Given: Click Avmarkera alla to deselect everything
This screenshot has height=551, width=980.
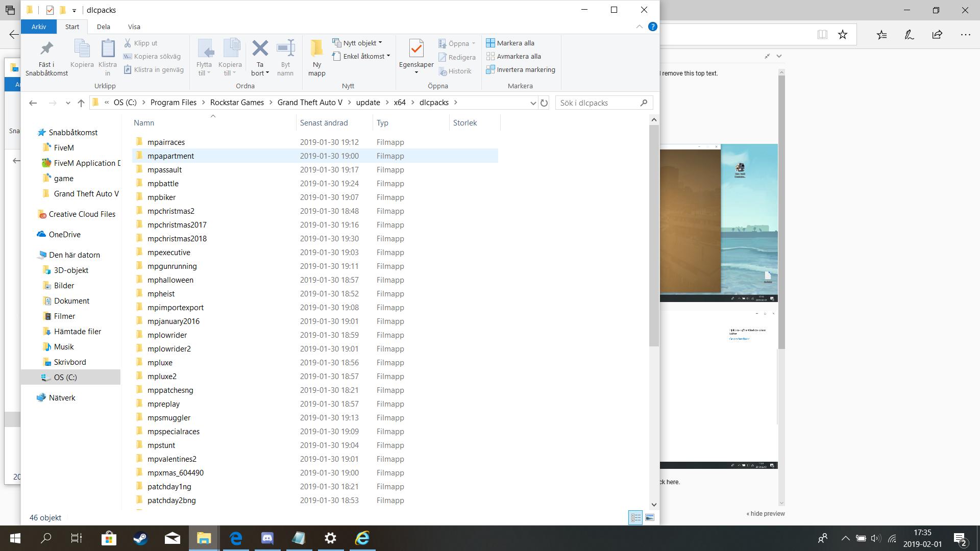Looking at the screenshot, I should (x=514, y=56).
